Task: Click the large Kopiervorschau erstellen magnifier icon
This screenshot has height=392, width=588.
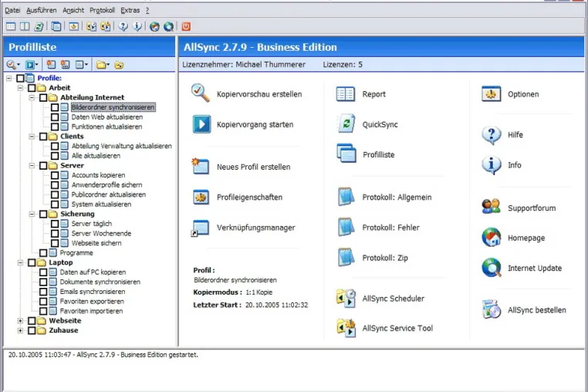Action: click(x=201, y=93)
